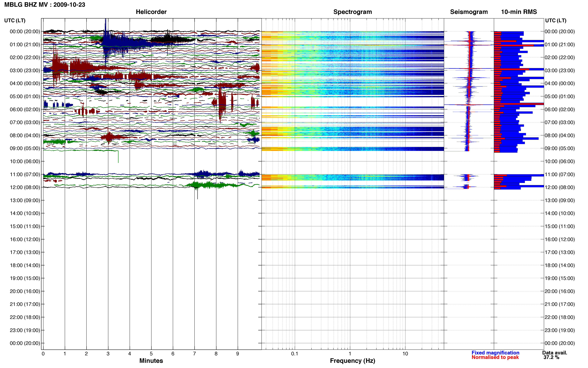Screen dimensions: 588x368
Task: Click the 'UTC (LT)' label above left axis
Action: click(x=15, y=20)
